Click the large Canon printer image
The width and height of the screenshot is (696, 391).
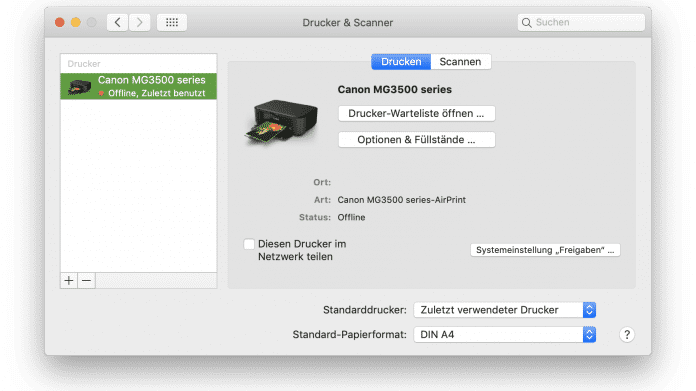[x=281, y=122]
